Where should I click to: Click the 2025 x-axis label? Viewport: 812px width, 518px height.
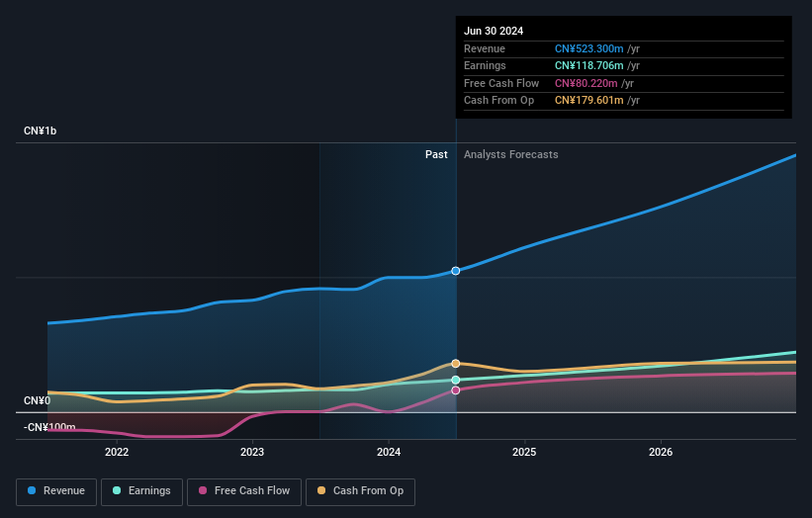click(x=524, y=452)
